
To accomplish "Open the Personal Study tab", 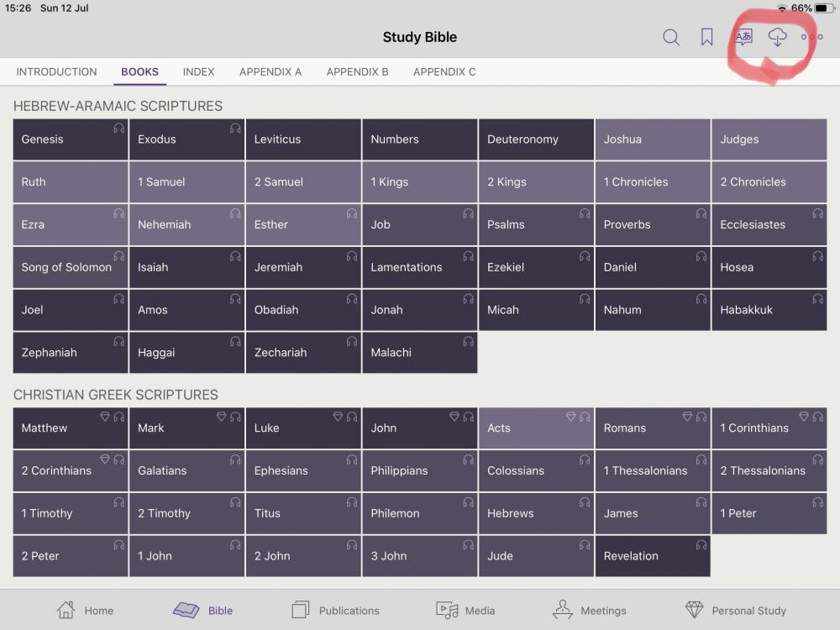I will click(736, 611).
